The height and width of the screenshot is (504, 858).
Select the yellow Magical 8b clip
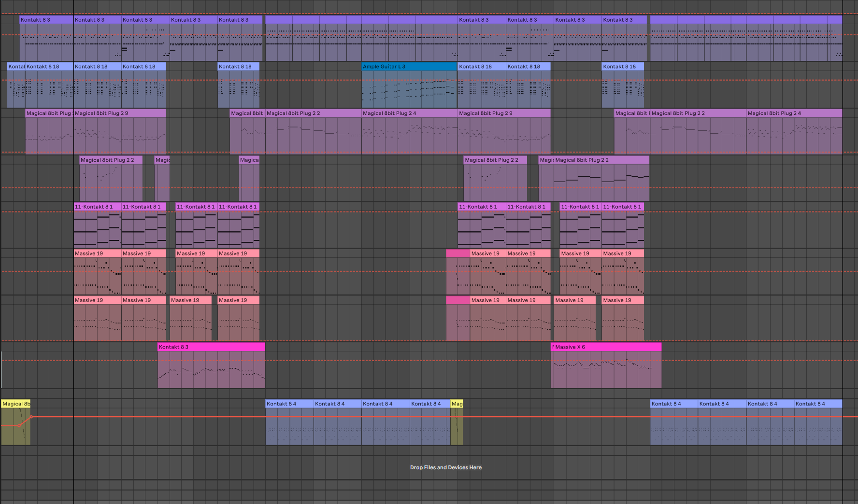tap(15, 422)
